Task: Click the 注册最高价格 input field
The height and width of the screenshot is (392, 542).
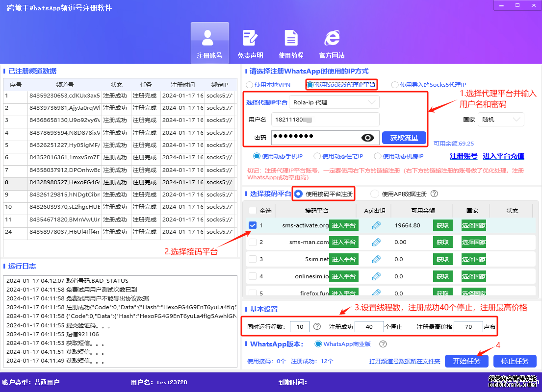Action: click(468, 326)
